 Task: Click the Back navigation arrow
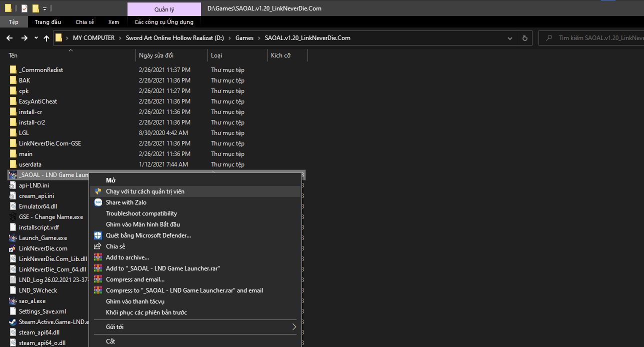tap(9, 38)
